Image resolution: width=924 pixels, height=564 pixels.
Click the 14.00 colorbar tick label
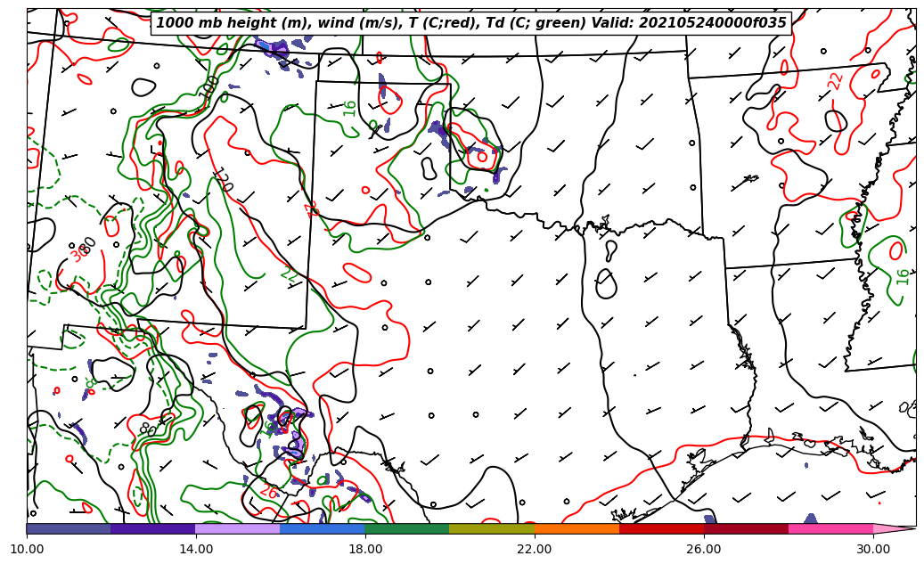[196, 549]
